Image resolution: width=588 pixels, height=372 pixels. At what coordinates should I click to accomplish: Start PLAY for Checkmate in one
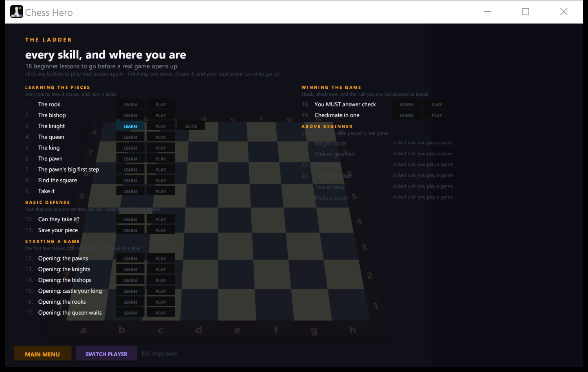point(437,116)
